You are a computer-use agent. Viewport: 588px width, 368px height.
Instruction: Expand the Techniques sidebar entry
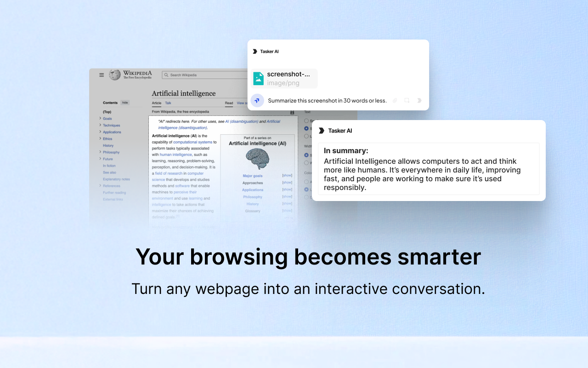[x=100, y=125]
